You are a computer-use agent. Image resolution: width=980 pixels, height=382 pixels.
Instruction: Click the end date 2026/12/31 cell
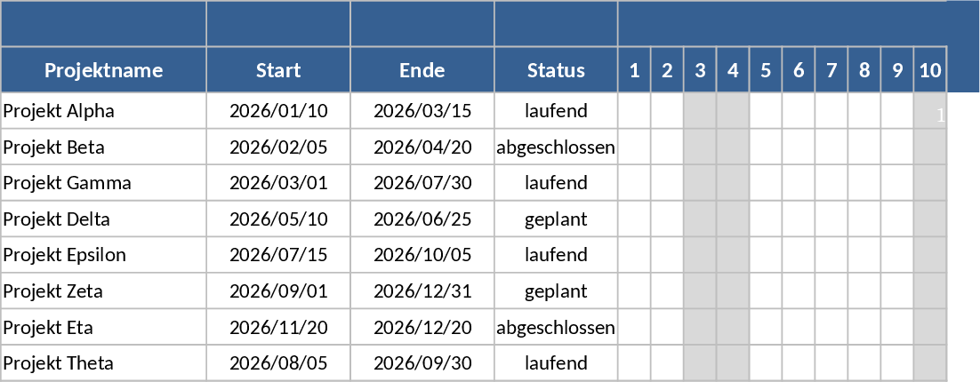[422, 291]
